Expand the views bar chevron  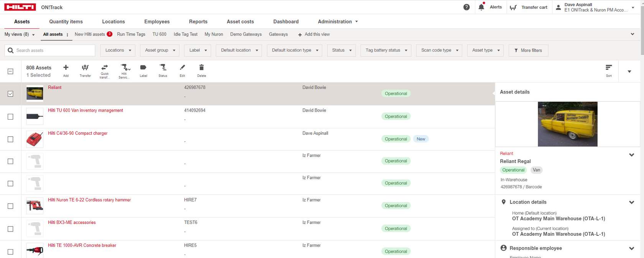point(632,35)
